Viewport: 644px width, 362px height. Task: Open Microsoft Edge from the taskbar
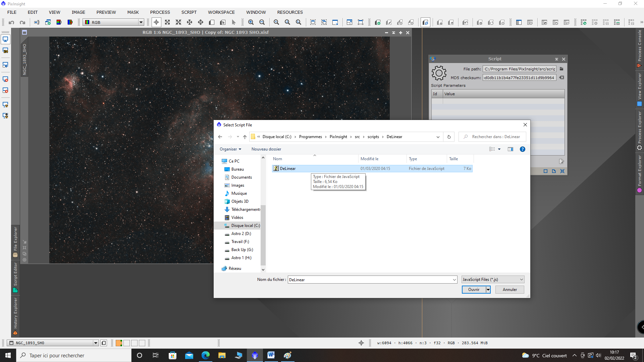tap(206, 355)
